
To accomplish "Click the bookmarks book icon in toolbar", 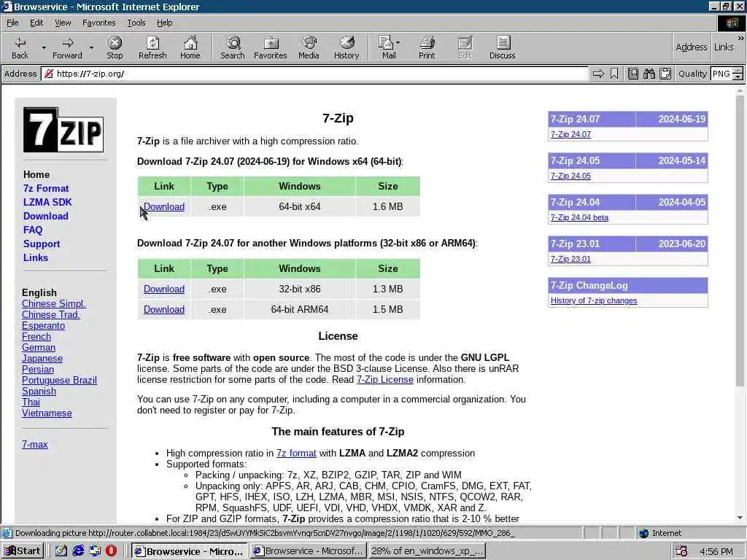I will click(632, 74).
